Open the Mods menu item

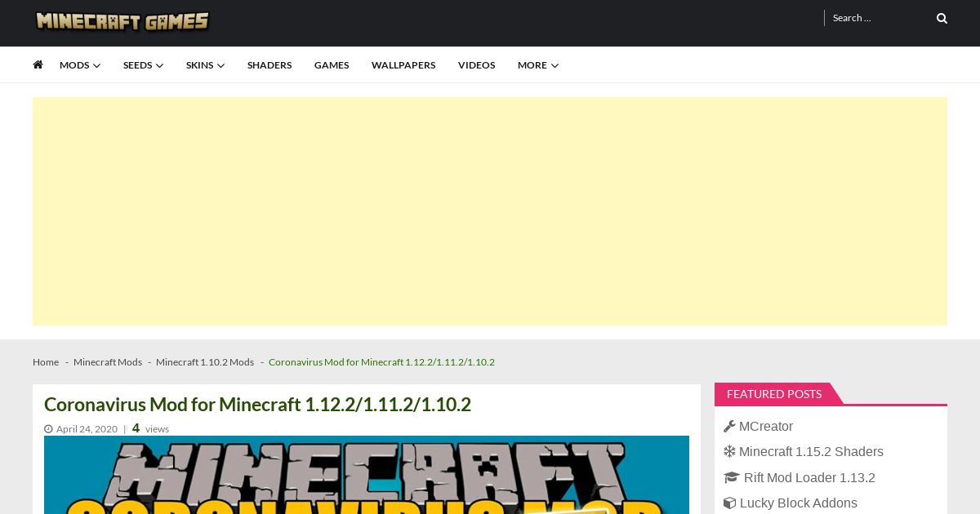click(x=74, y=65)
